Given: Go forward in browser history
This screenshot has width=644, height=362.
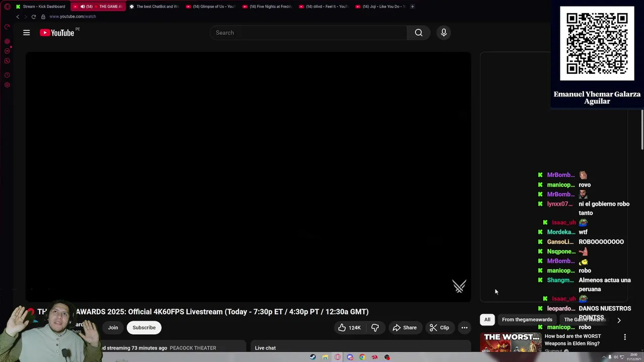Looking at the screenshot, I should pos(25,17).
